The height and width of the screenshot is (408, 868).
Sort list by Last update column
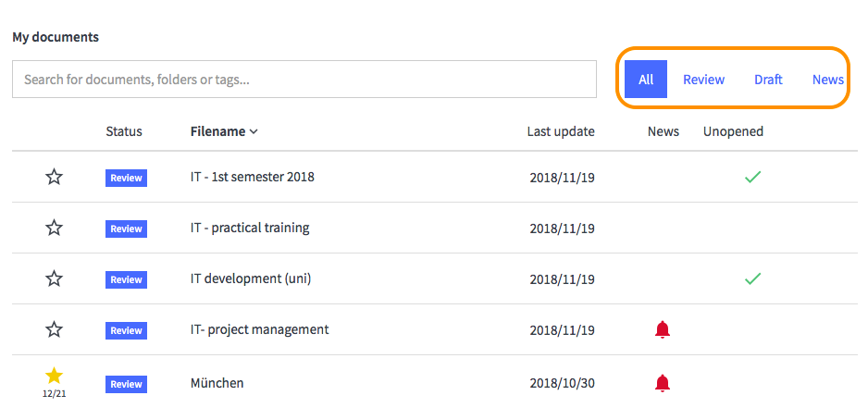[561, 131]
